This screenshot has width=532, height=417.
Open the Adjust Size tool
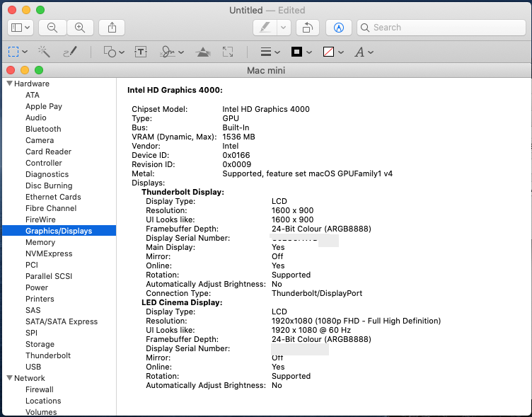(x=228, y=52)
